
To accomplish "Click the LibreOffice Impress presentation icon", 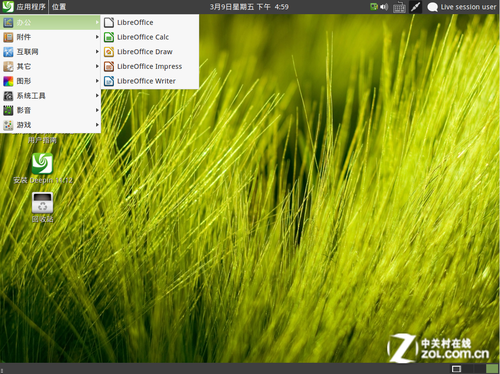I will [109, 66].
